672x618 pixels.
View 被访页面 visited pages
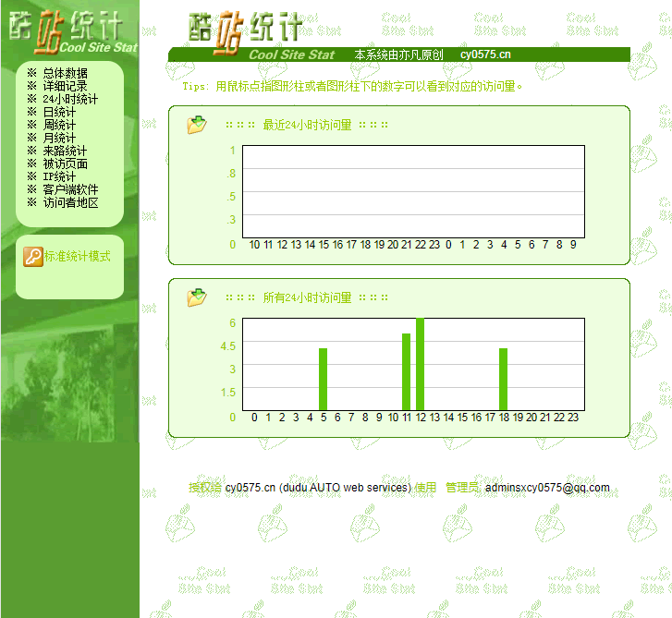[65, 164]
